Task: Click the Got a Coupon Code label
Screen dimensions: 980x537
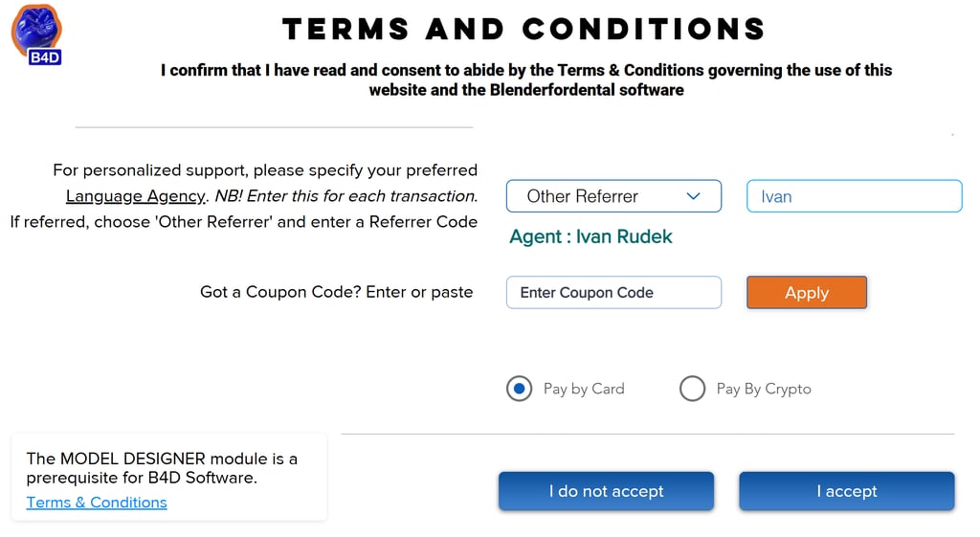Action: [x=336, y=292]
